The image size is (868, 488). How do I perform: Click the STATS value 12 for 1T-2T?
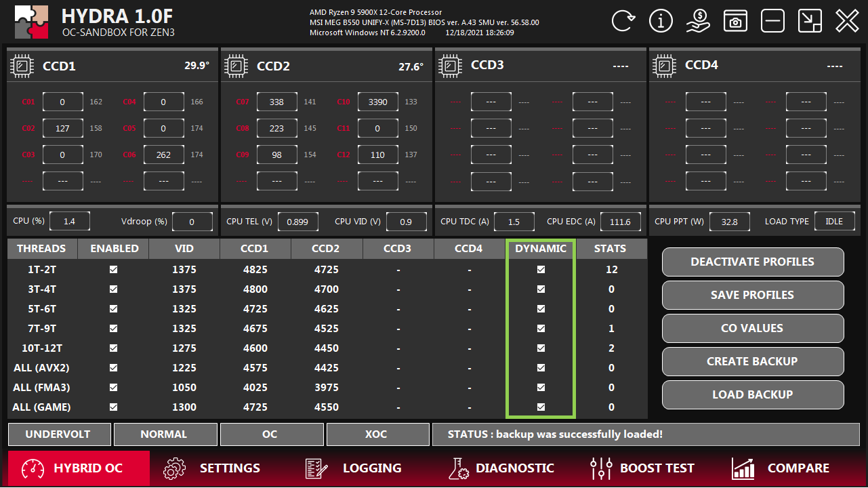612,270
